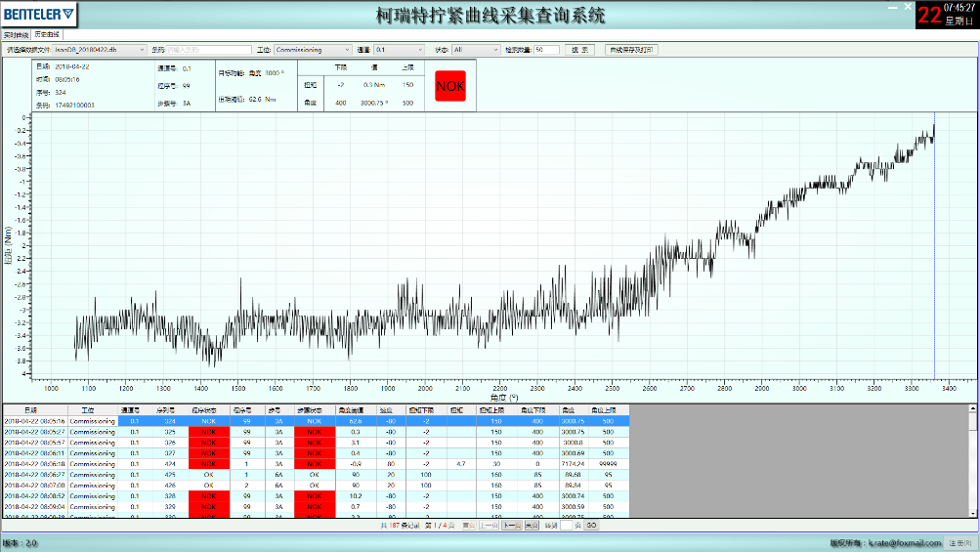Click the red NOK status indicator

click(x=450, y=86)
